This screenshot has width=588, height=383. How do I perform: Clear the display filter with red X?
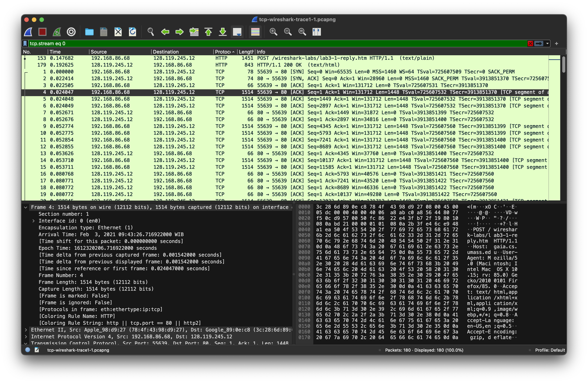point(530,44)
